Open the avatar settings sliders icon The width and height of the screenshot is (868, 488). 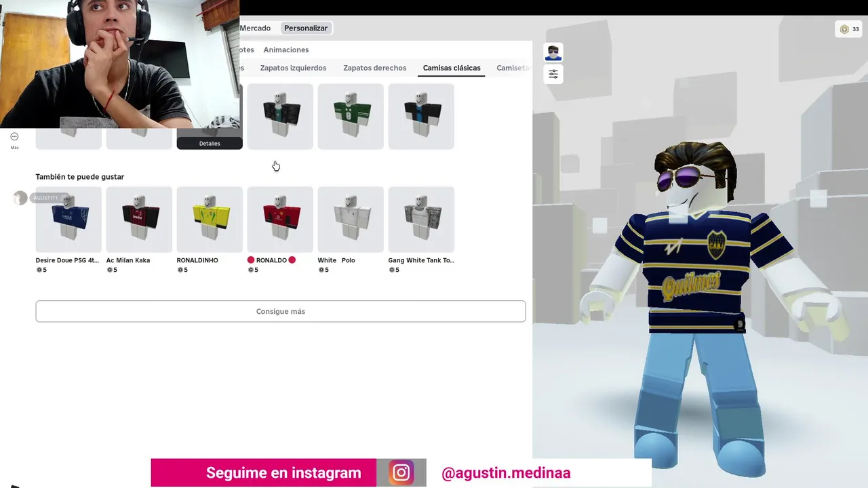tap(553, 74)
